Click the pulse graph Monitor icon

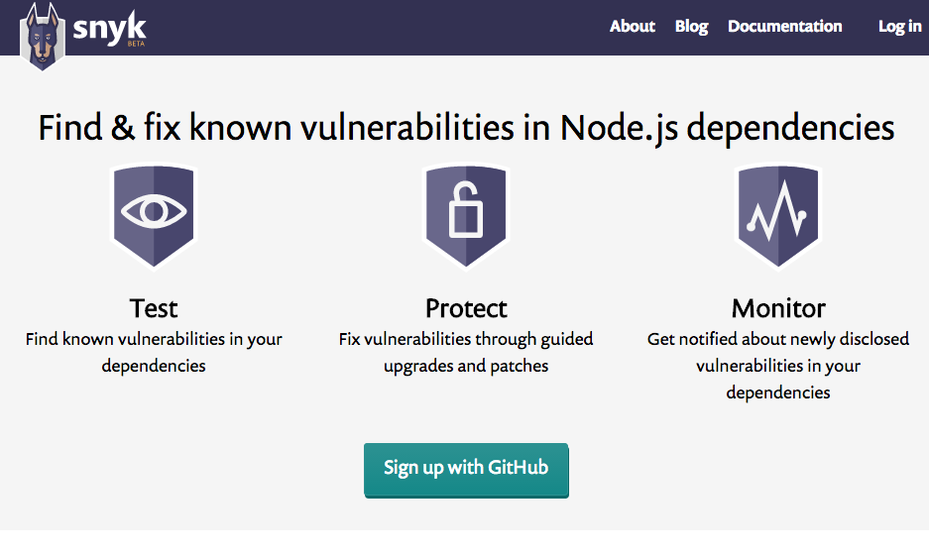(778, 213)
